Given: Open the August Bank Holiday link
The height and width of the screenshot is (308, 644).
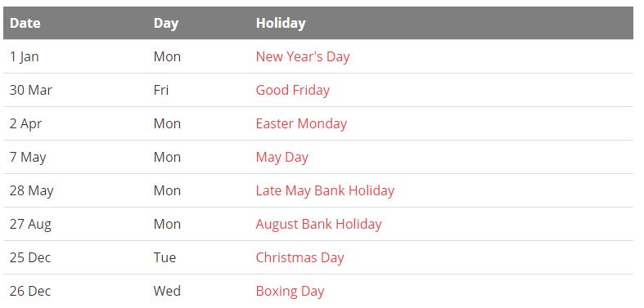Looking at the screenshot, I should click(318, 225).
